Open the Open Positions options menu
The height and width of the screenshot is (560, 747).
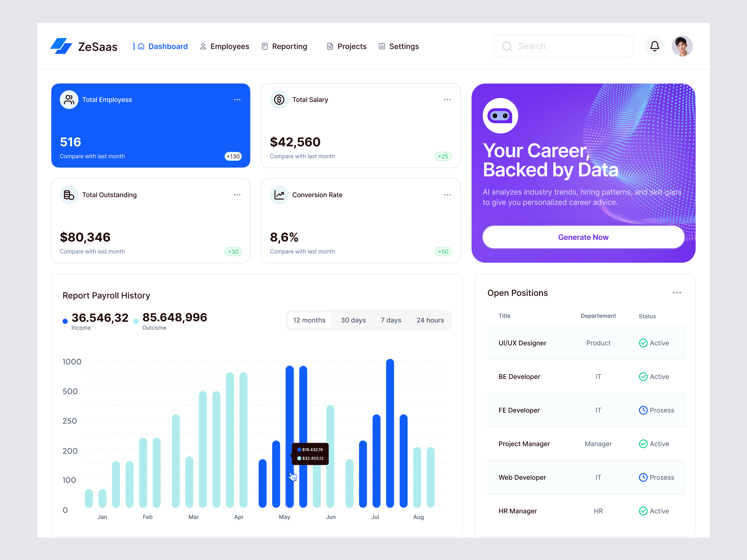(x=677, y=293)
